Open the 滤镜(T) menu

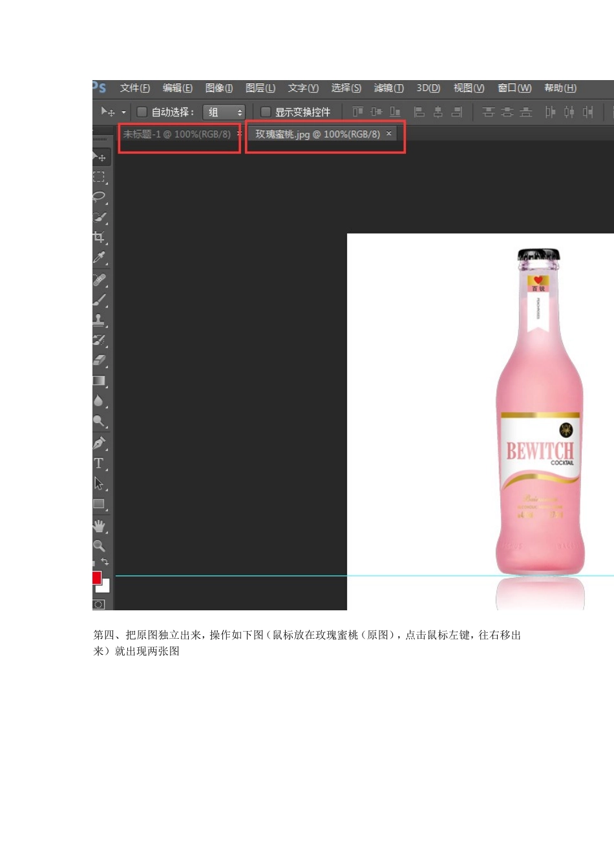pyautogui.click(x=388, y=88)
